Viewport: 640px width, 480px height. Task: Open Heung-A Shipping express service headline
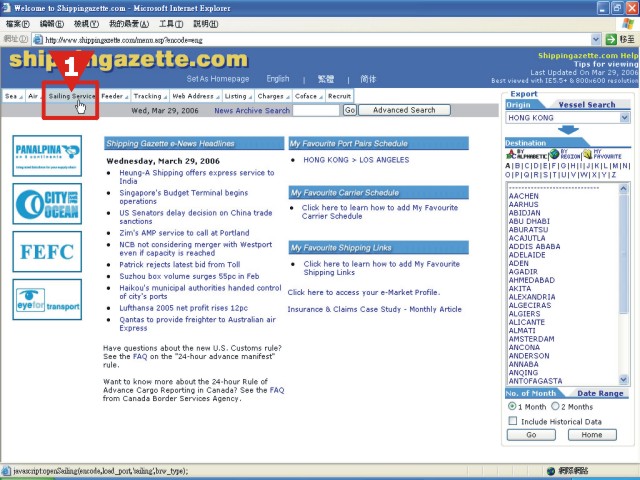(x=197, y=177)
